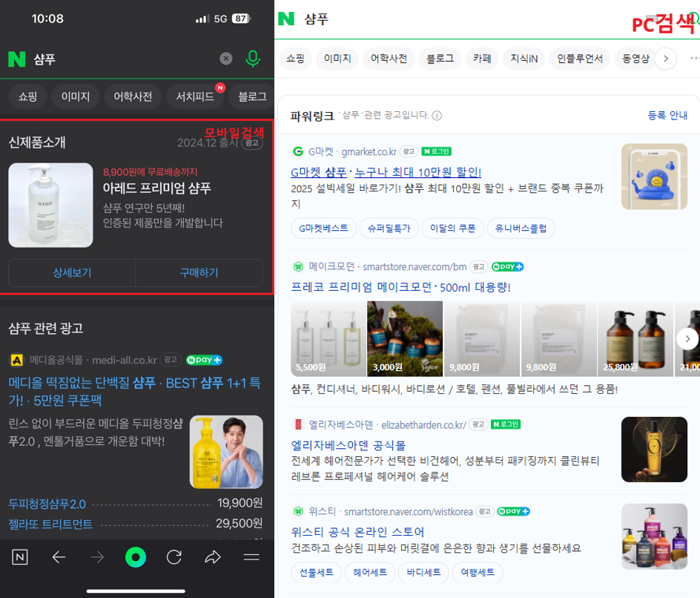Click the 위스티 product set thumbnail
Screen dimensions: 700x598
(654, 536)
